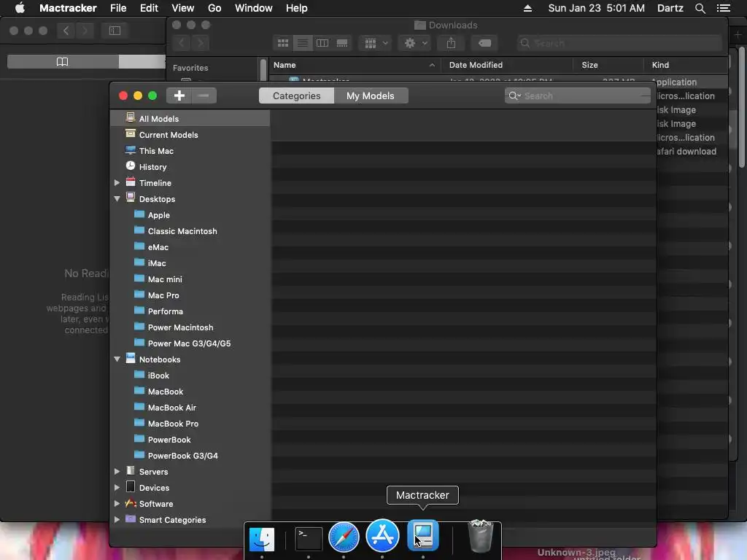Select All Models in the sidebar

[x=190, y=119]
